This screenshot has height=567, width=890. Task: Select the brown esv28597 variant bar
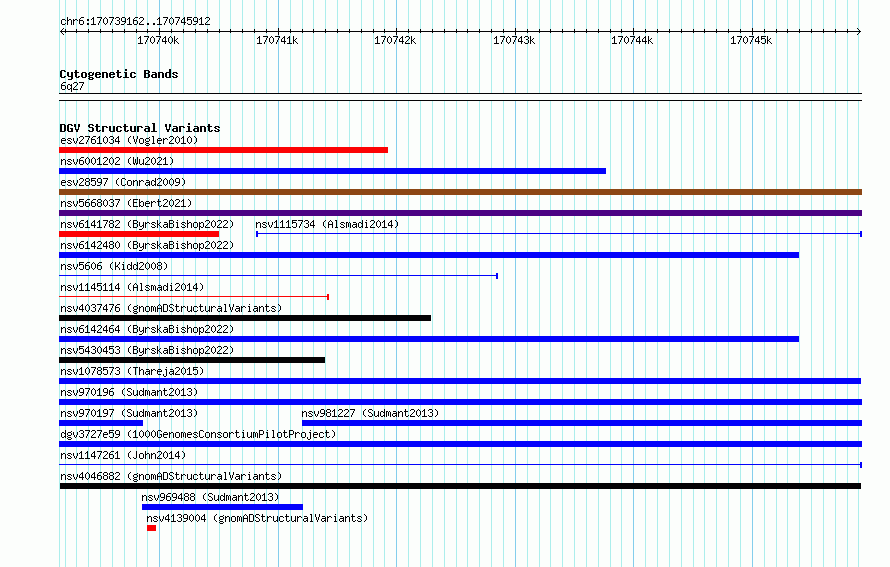pos(460,192)
